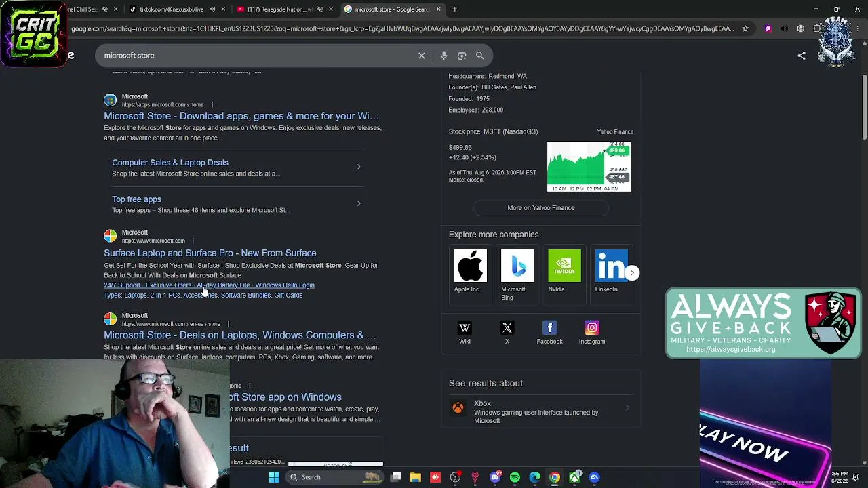Expand the Computer Sales & Laptop Deals chevron

[x=359, y=167]
